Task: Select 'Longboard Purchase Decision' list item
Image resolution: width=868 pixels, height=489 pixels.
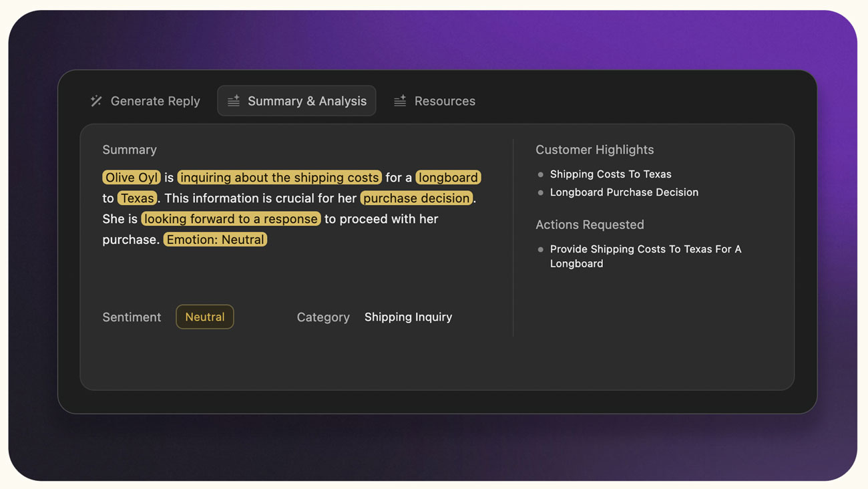Action: point(624,192)
